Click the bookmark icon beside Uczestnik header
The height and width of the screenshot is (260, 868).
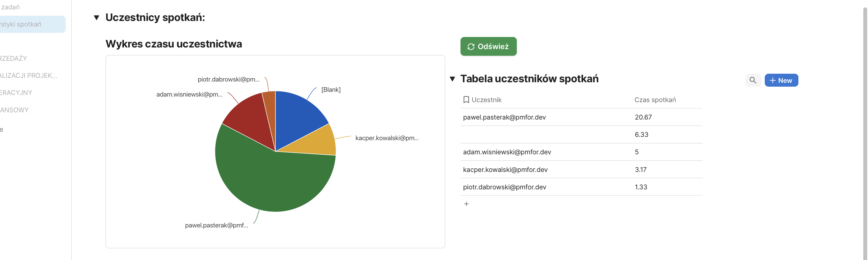click(466, 100)
